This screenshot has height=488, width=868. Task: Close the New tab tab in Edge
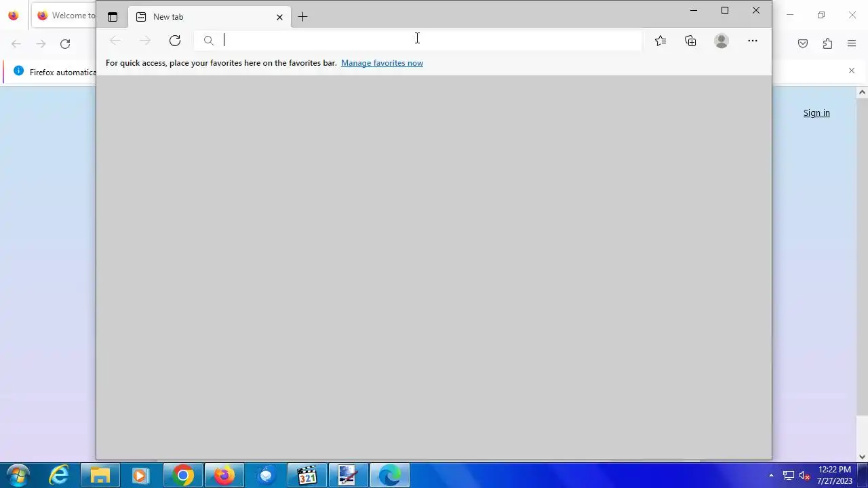(279, 17)
